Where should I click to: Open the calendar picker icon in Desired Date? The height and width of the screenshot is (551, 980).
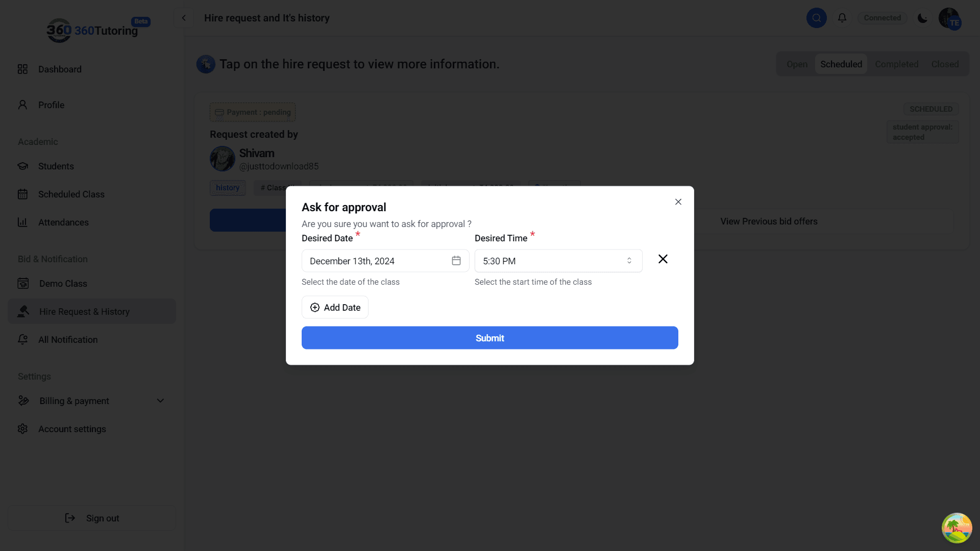[456, 261]
